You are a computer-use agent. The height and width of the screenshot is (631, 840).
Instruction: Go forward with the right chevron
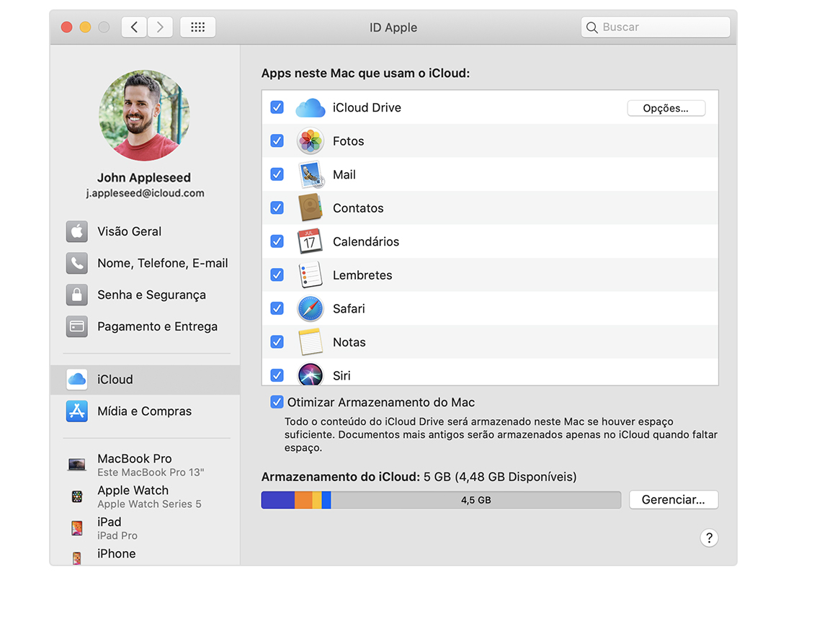coord(160,27)
